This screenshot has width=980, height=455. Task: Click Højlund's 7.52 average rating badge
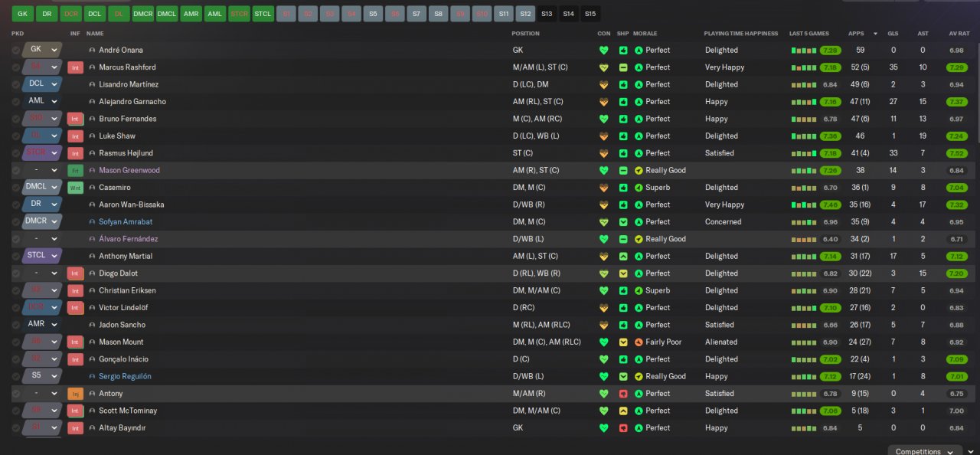click(956, 153)
